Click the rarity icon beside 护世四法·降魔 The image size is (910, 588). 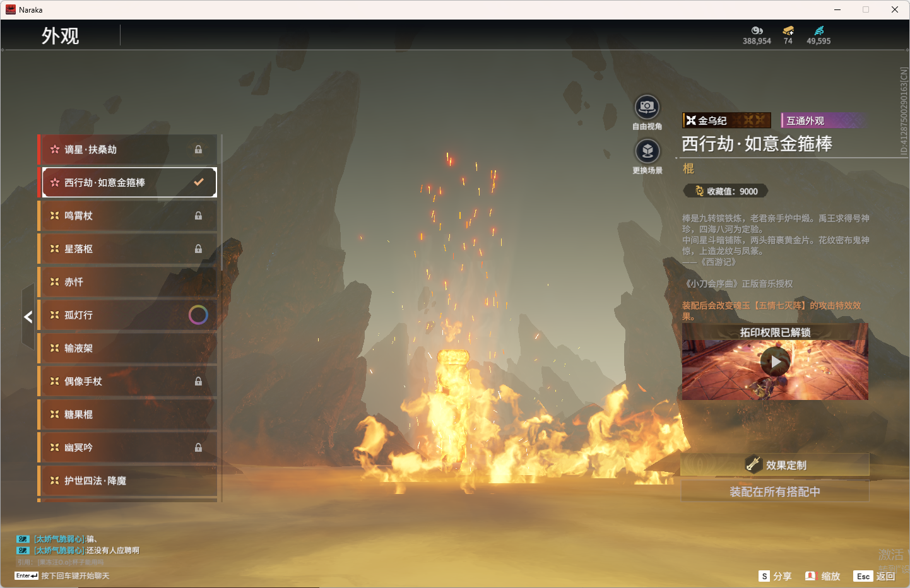55,481
